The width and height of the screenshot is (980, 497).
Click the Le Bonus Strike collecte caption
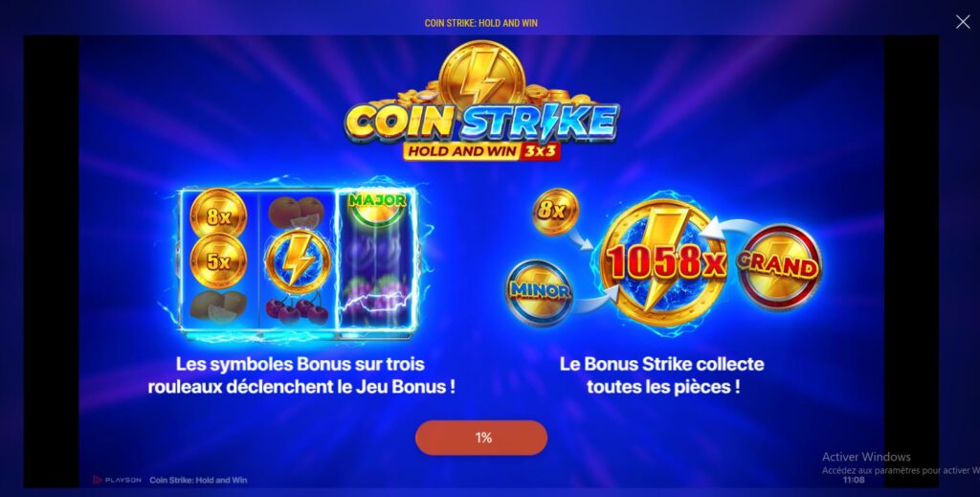[662, 375]
